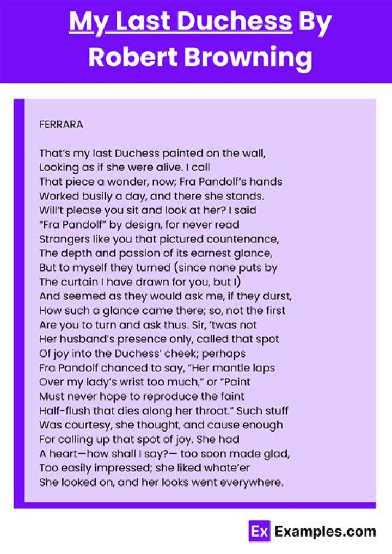
Task: Select the line "How such a glance came there"
Action: pos(162,311)
